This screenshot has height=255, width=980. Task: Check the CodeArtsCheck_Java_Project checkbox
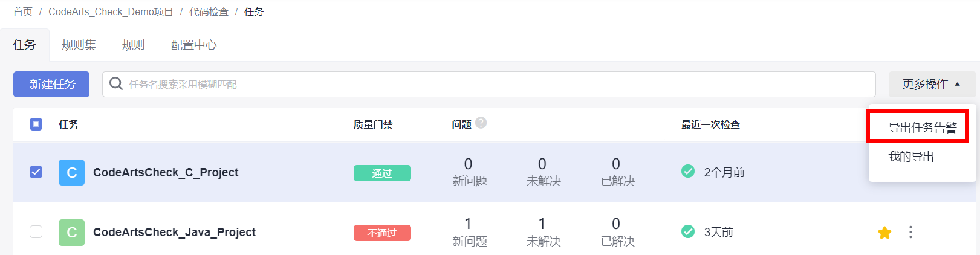(x=36, y=232)
